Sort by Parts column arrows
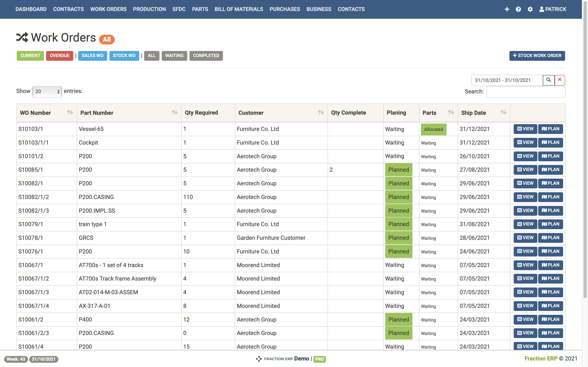The width and height of the screenshot is (588, 367). (451, 112)
